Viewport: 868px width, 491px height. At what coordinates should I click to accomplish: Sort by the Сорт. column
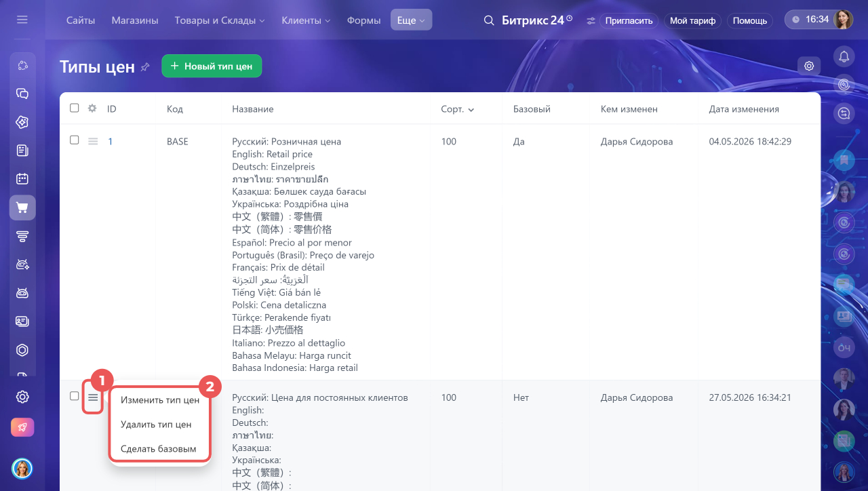tap(457, 109)
